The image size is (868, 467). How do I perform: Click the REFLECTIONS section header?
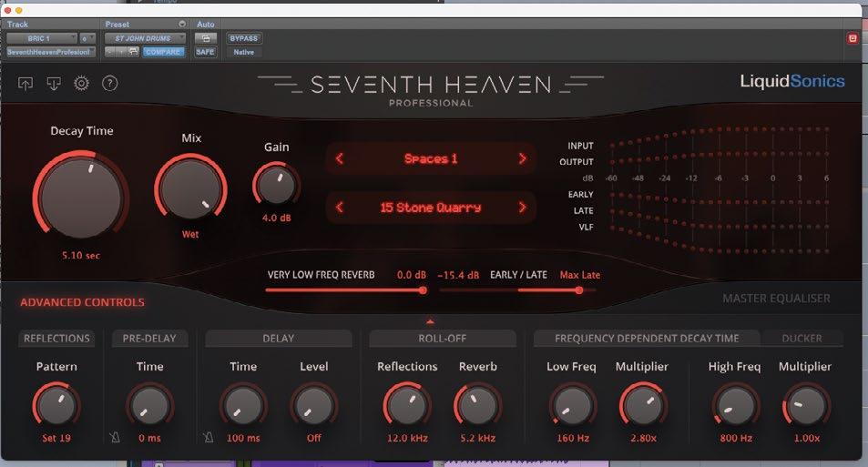pos(56,338)
